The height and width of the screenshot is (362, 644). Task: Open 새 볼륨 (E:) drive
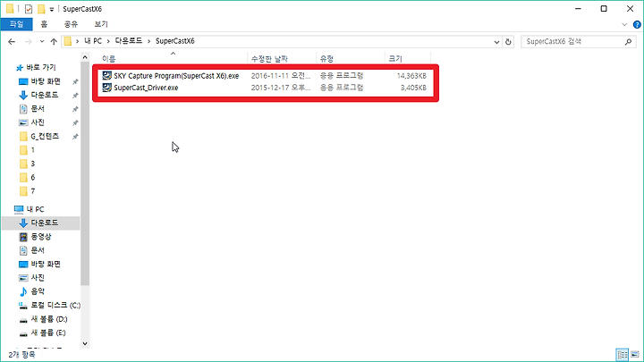[x=48, y=333]
